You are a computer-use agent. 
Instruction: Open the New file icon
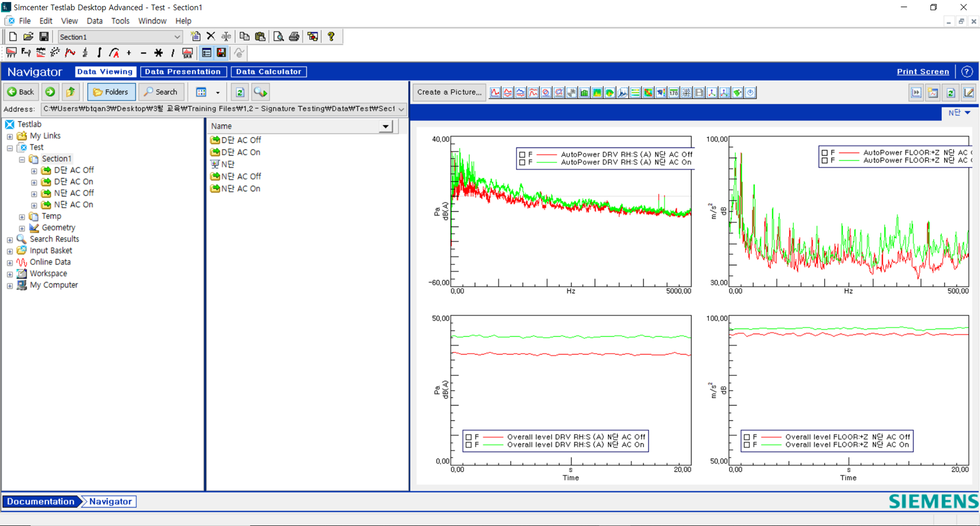13,36
